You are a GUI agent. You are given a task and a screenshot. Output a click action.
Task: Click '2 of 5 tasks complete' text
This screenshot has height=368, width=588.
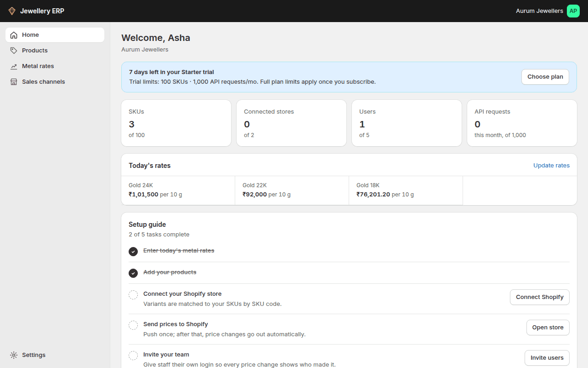[x=159, y=235]
